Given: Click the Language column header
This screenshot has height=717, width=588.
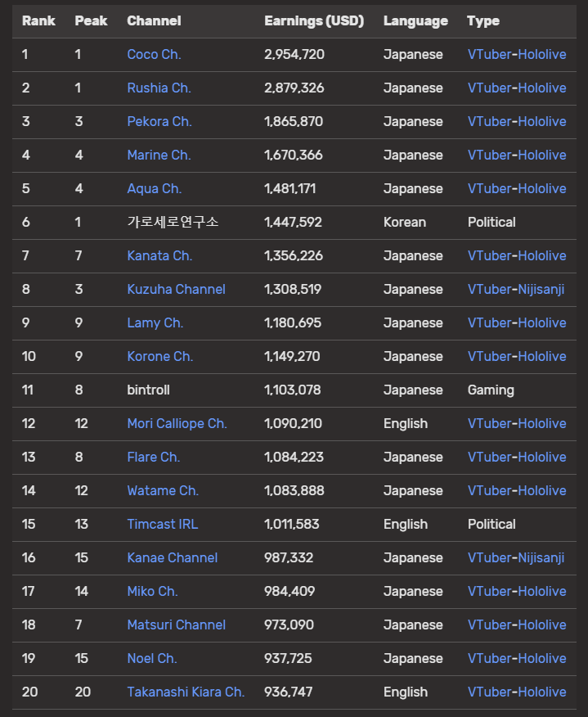Looking at the screenshot, I should (415, 20).
